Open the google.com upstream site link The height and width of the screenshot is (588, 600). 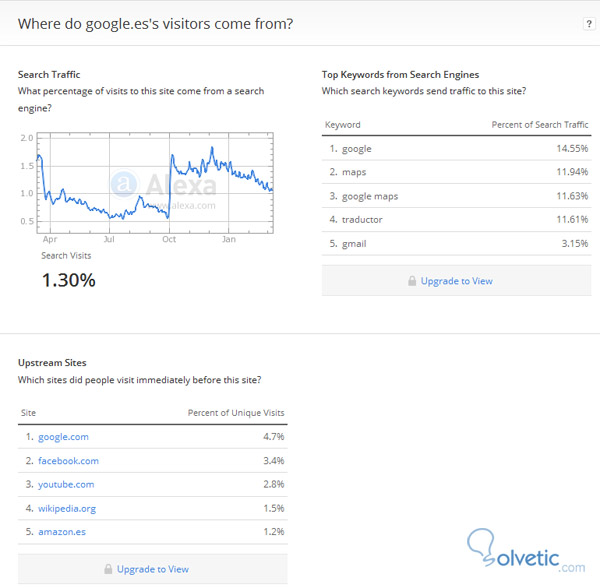[x=63, y=436]
